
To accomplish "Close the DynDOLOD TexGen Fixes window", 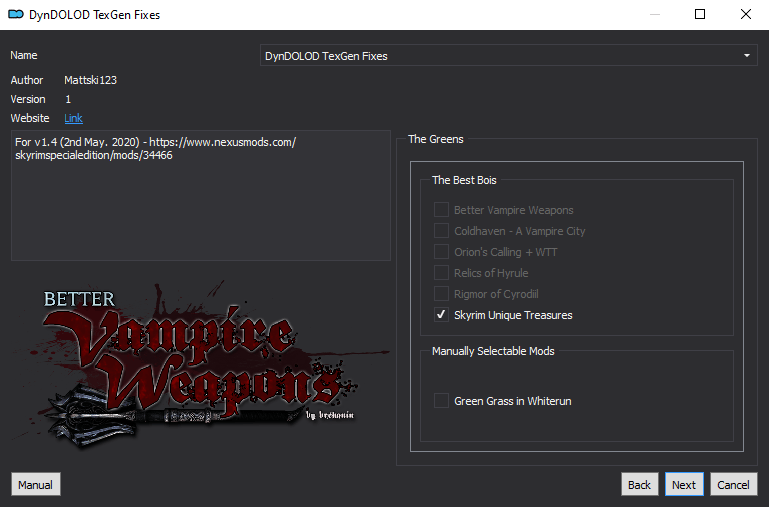I will pos(745,14).
